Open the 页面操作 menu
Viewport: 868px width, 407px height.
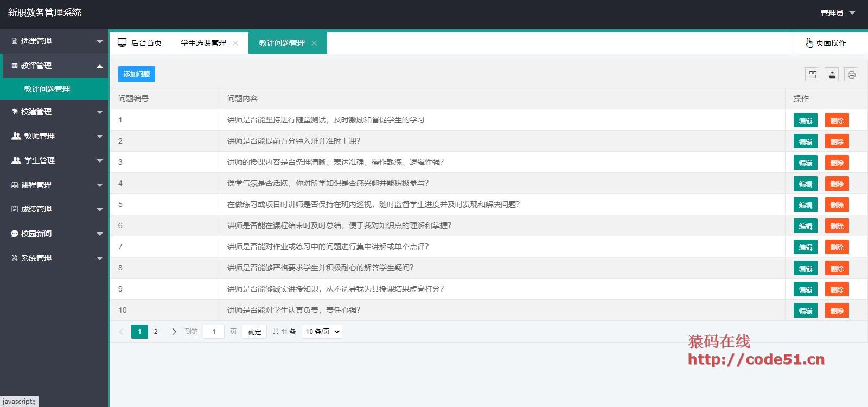tap(826, 43)
